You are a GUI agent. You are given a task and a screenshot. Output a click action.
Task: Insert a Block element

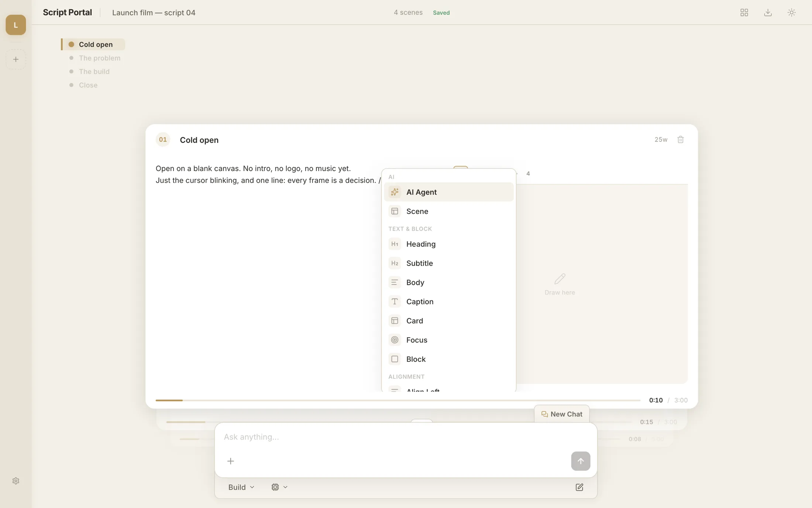click(448, 359)
